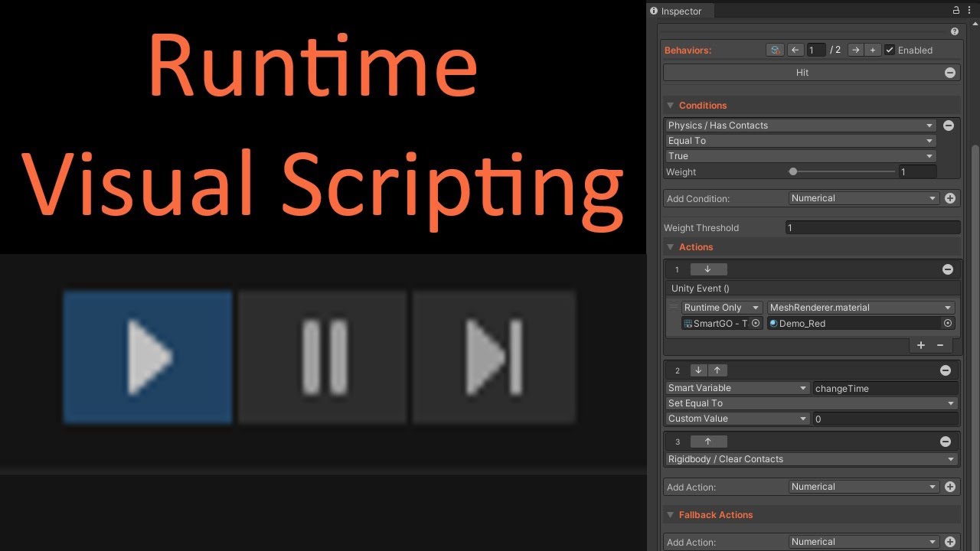This screenshot has height=551, width=980.
Task: Open the Inspector three-dot options menu
Action: click(x=970, y=11)
